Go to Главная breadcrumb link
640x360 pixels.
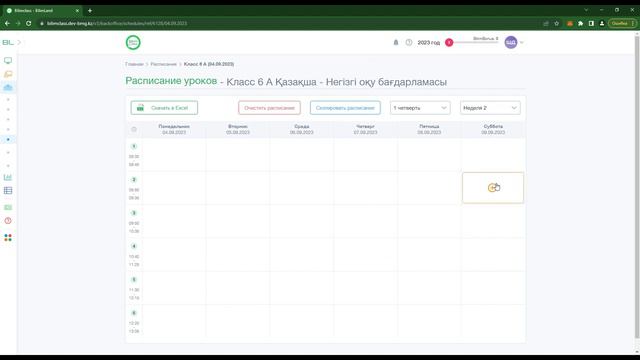(134, 64)
